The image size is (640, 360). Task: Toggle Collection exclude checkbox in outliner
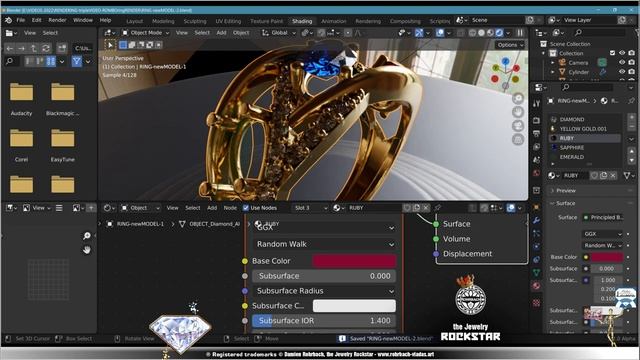point(612,53)
